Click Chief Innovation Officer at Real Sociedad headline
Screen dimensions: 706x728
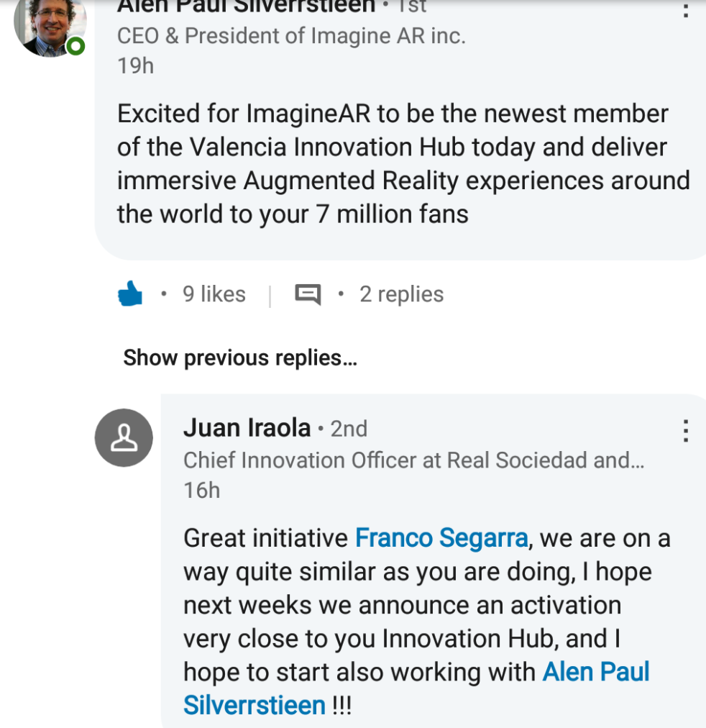(x=413, y=460)
